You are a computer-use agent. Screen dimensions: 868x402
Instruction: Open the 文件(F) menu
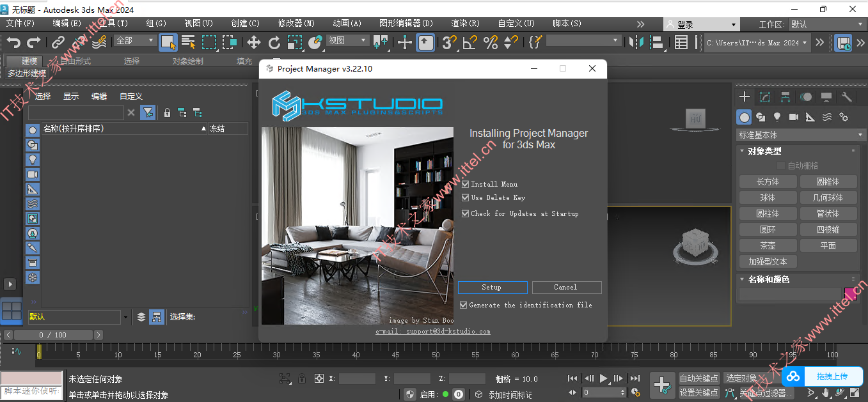(x=20, y=24)
